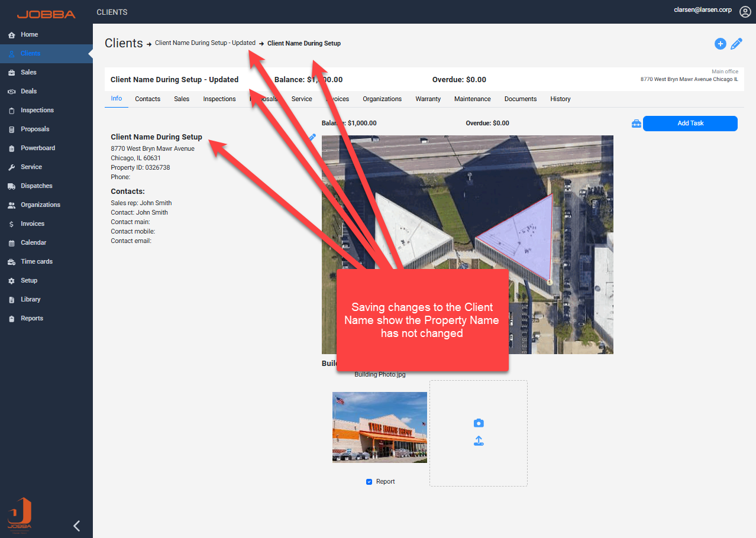Open Dispatches from the sidebar
This screenshot has width=756, height=538.
pos(36,186)
